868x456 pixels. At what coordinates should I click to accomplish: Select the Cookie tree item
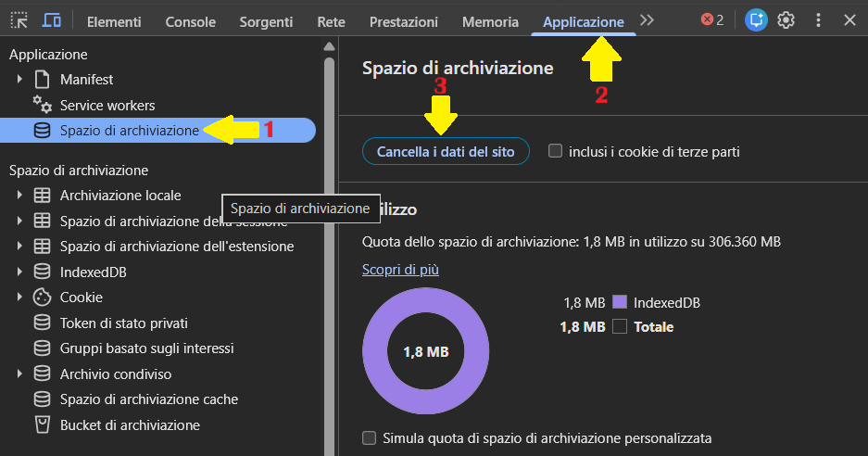tap(81, 297)
